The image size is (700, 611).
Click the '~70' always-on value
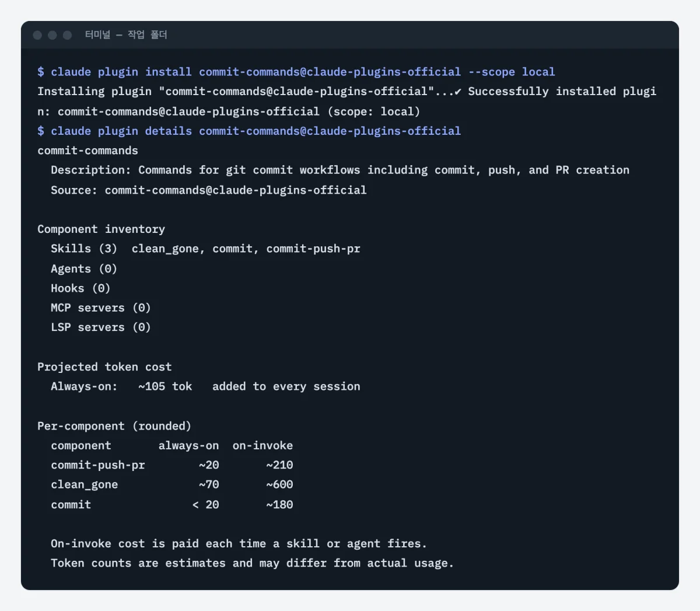(x=209, y=485)
